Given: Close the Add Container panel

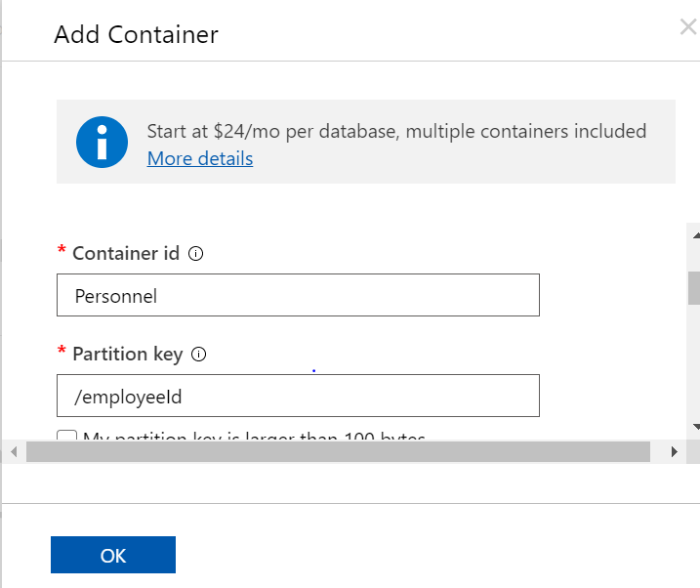Looking at the screenshot, I should coord(687,27).
